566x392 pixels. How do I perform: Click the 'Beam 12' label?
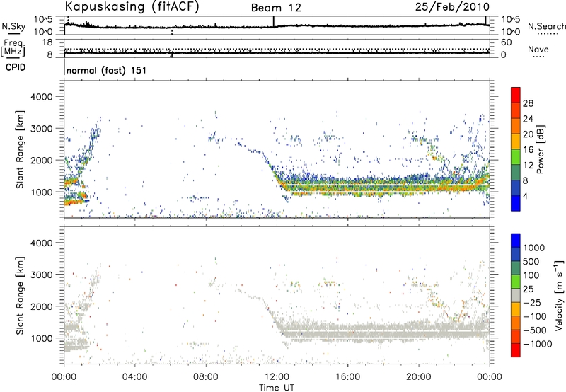pyautogui.click(x=276, y=8)
